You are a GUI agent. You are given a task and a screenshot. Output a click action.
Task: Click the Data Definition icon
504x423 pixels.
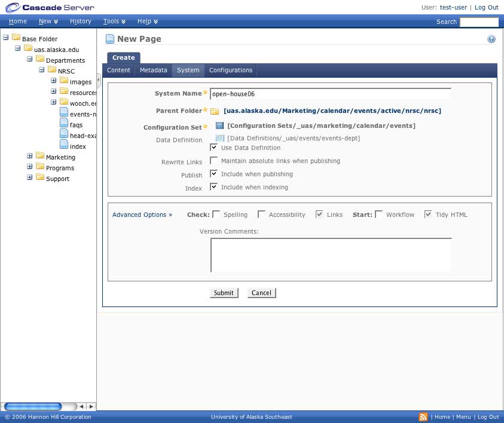pos(219,139)
